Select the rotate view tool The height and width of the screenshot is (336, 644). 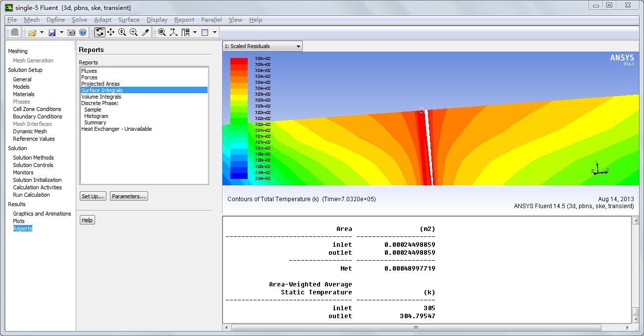[100, 33]
